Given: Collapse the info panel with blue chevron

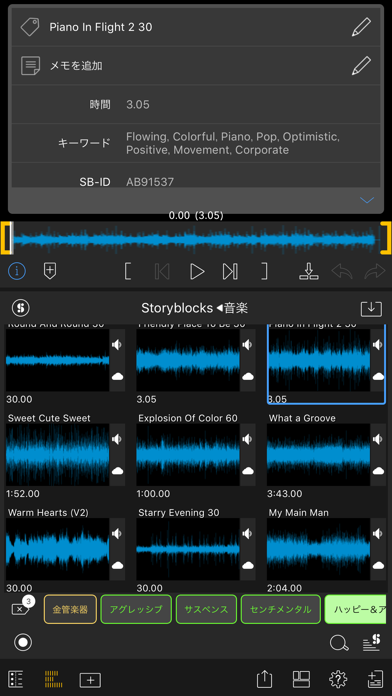Looking at the screenshot, I should (x=367, y=200).
